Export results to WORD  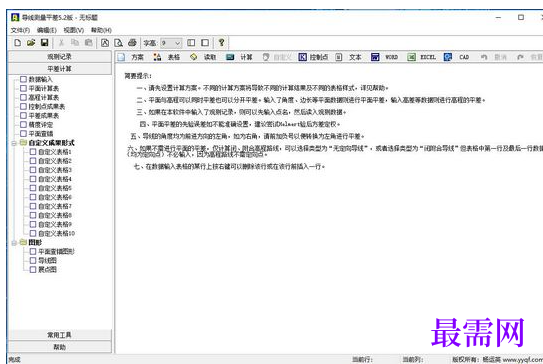click(384, 57)
